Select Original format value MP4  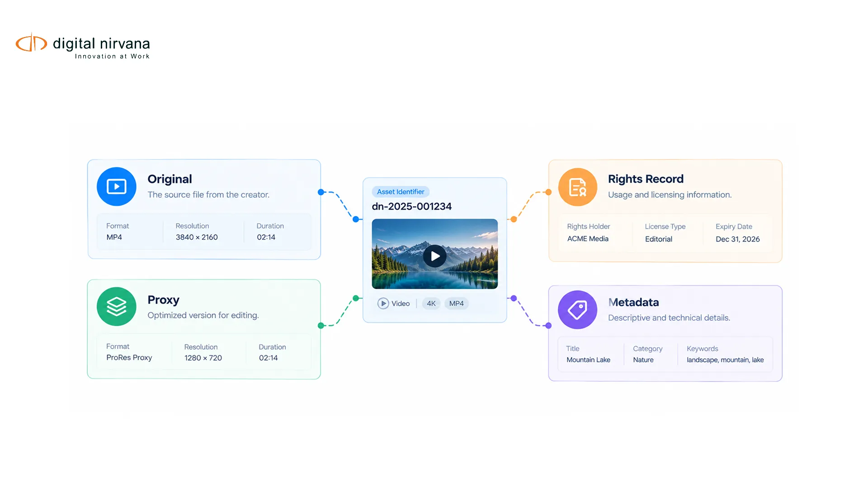click(114, 237)
